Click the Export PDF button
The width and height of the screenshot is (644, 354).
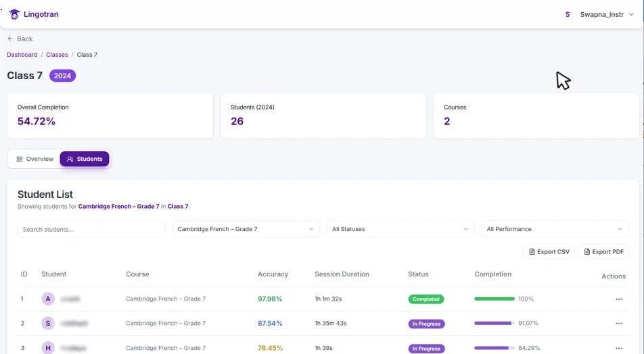pos(603,252)
